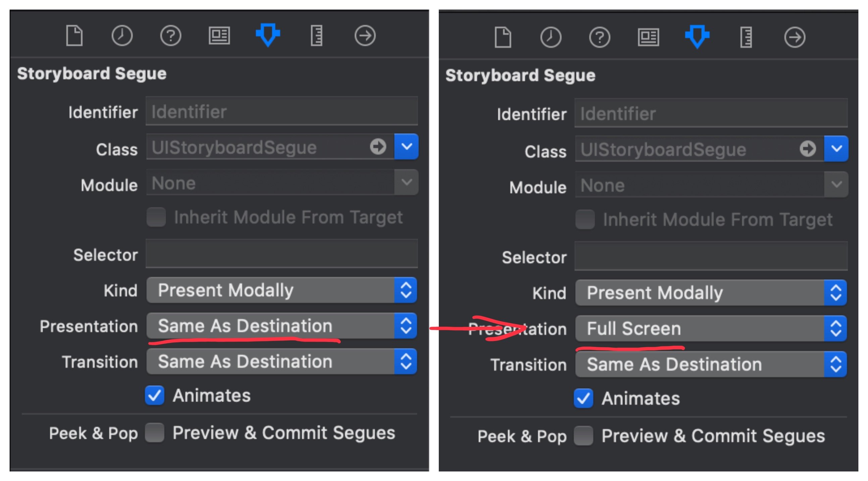Uncheck Animates checkbox in left panel

tap(155, 395)
